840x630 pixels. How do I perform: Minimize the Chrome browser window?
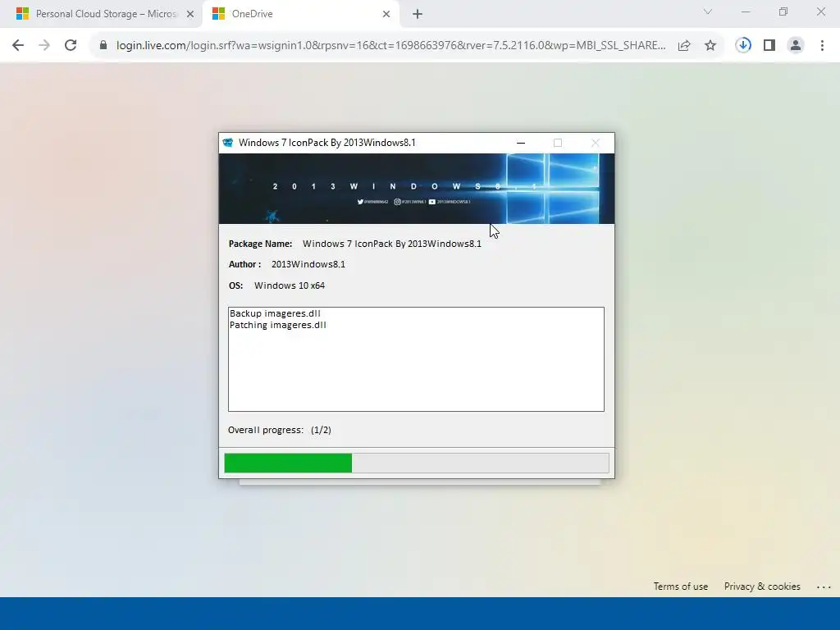click(746, 11)
